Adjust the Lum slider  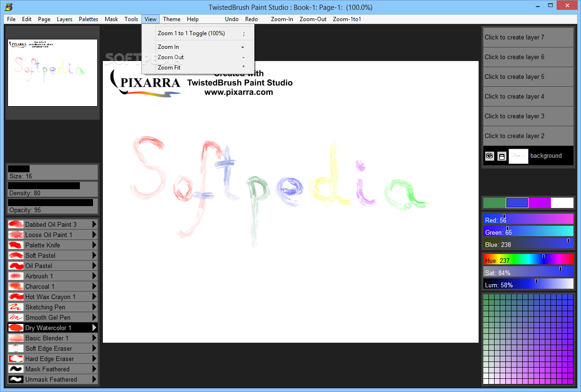coord(528,284)
